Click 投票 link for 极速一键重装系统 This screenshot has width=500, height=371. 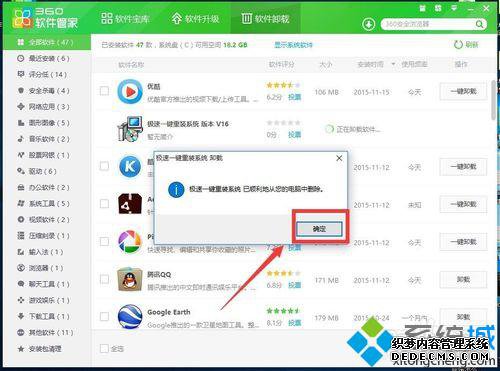click(295, 135)
